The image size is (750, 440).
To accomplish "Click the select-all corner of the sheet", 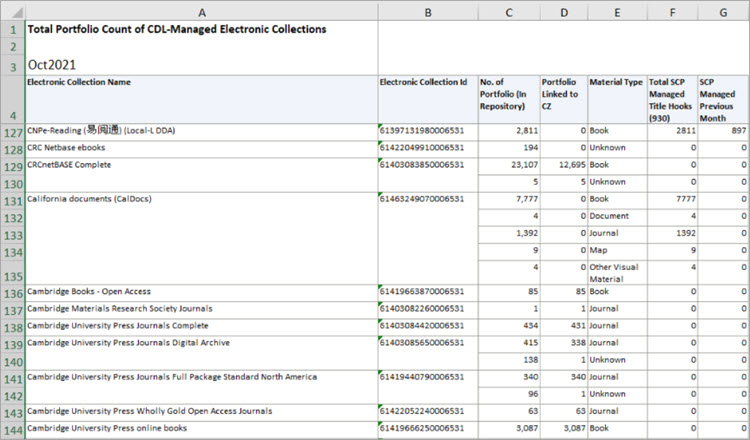I will pos(12,12).
